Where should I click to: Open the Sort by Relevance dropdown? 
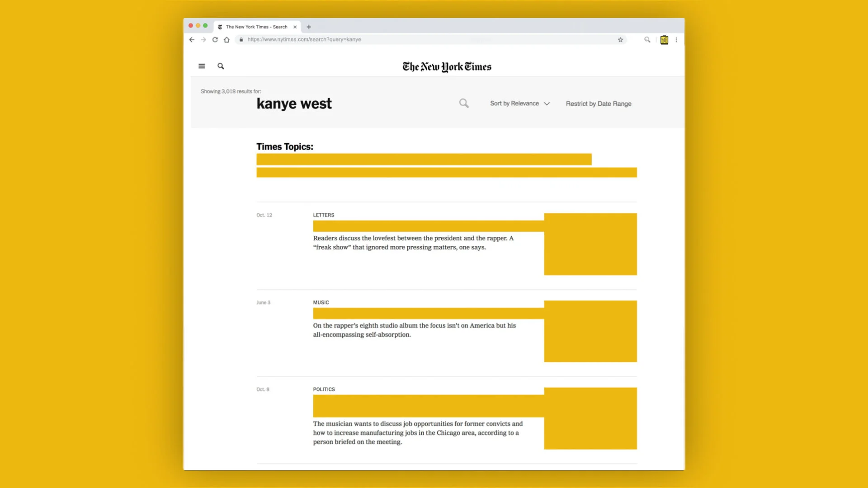(520, 103)
